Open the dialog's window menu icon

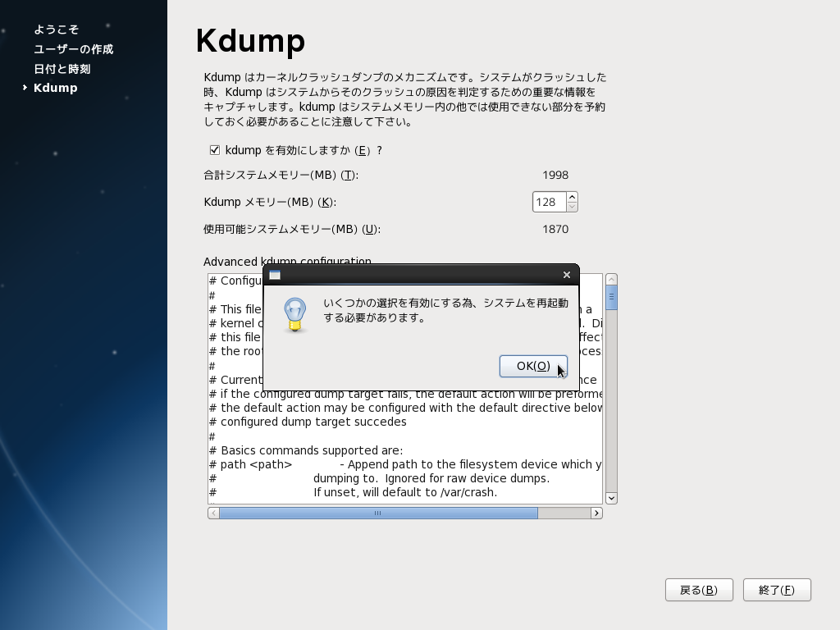(275, 275)
